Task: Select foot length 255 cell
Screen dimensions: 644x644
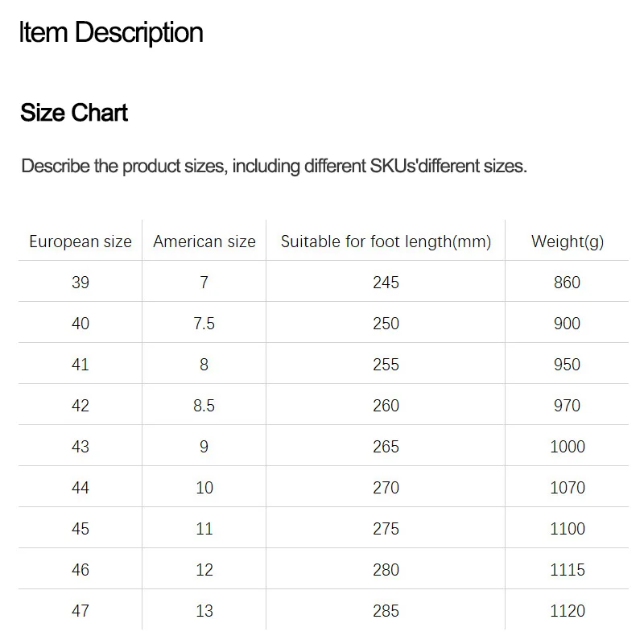Action: click(x=386, y=365)
